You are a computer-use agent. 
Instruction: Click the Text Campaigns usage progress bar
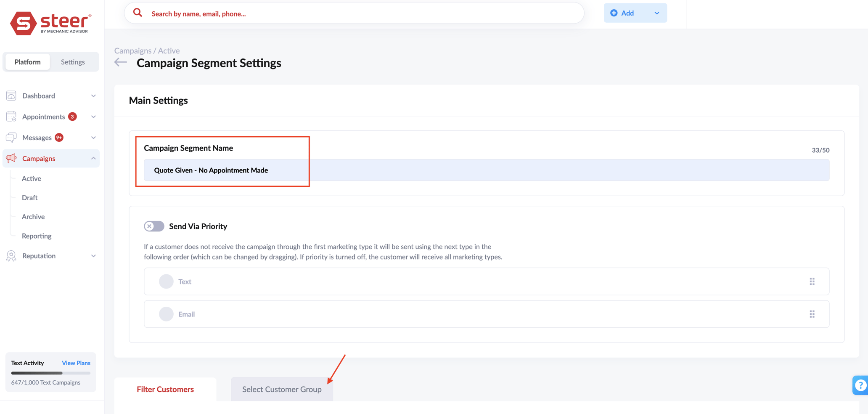(x=50, y=373)
